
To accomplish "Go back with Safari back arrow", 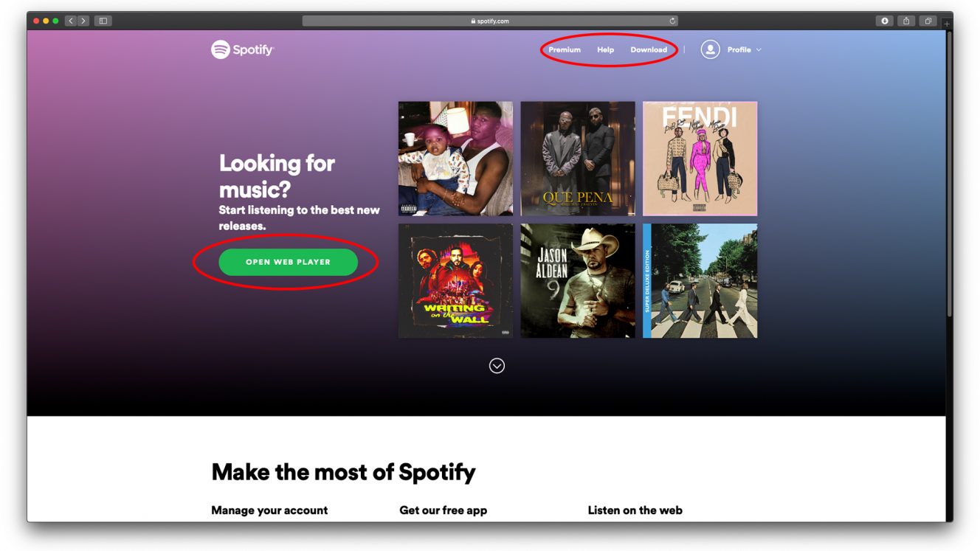I will click(x=72, y=21).
